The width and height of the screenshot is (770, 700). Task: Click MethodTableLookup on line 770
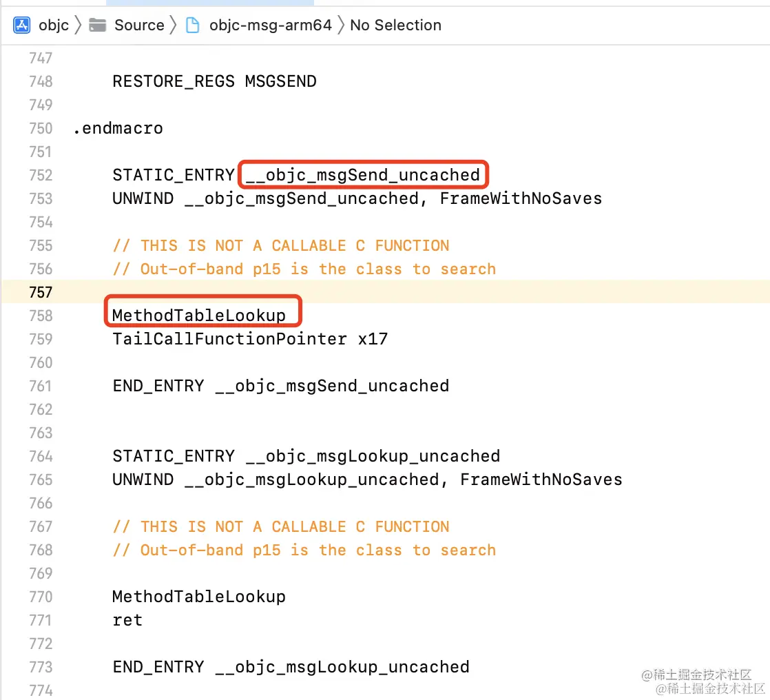(x=199, y=597)
